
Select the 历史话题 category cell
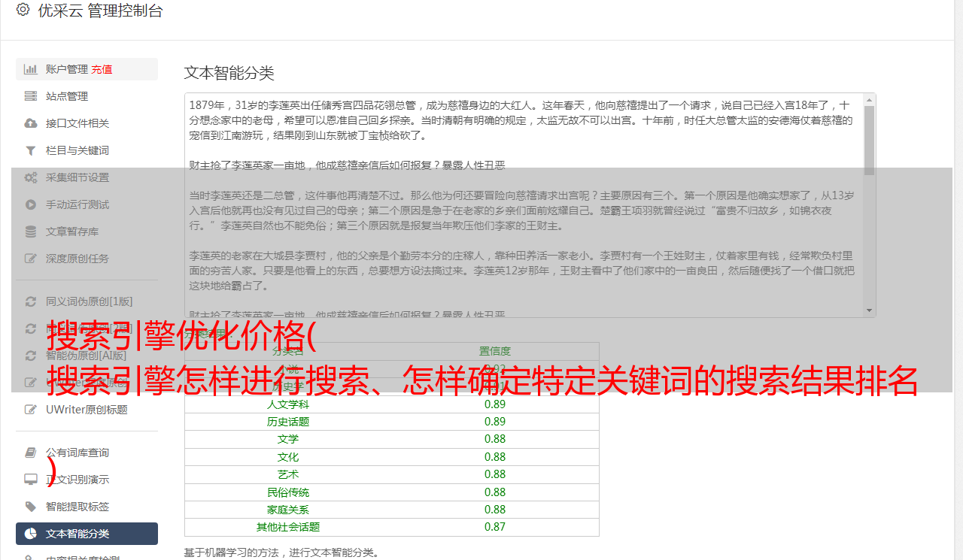pyautogui.click(x=288, y=422)
